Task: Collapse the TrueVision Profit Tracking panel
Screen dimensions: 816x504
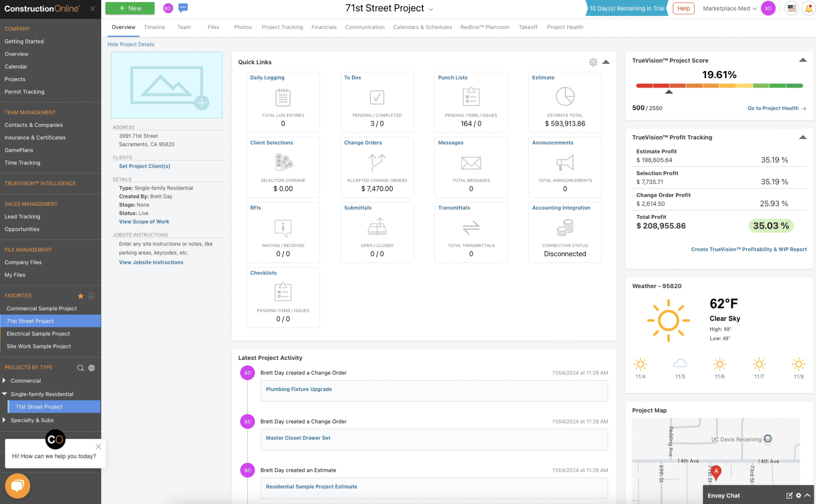Action: coord(803,137)
